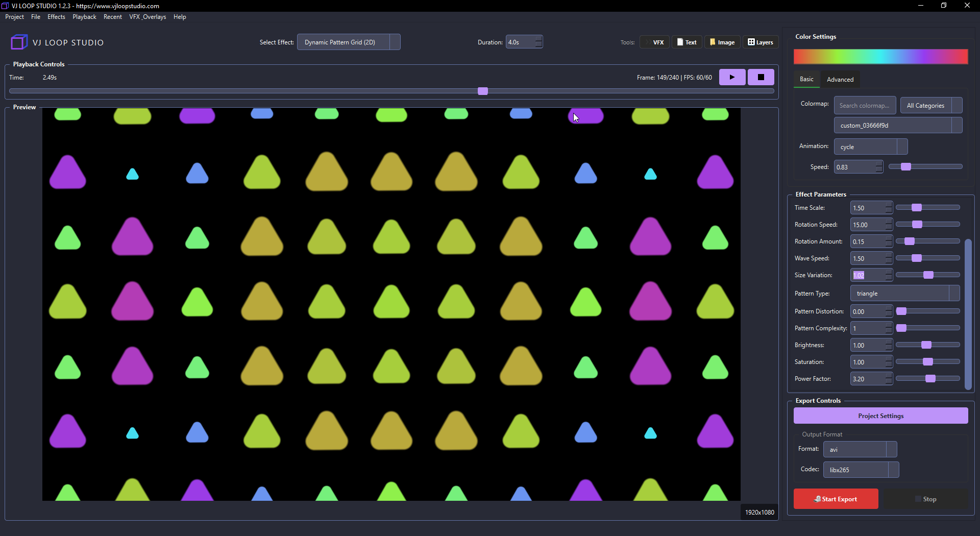The image size is (980, 536).
Task: Open the Recent menu
Action: [x=112, y=17]
